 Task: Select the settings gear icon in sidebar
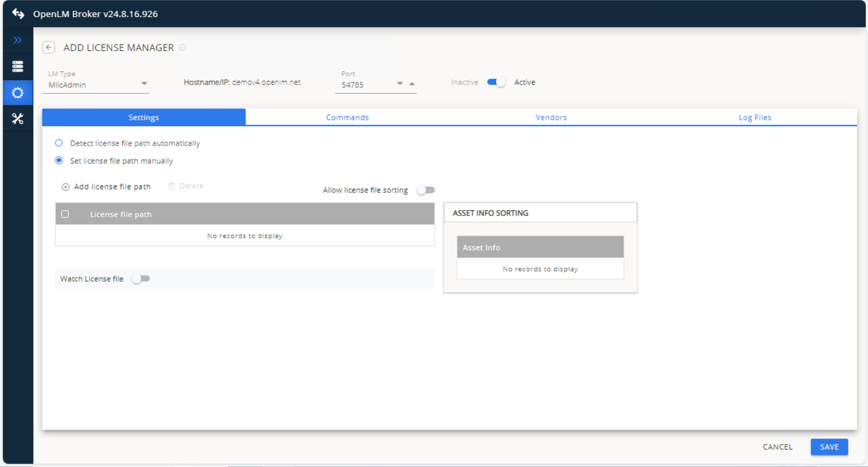click(x=17, y=92)
